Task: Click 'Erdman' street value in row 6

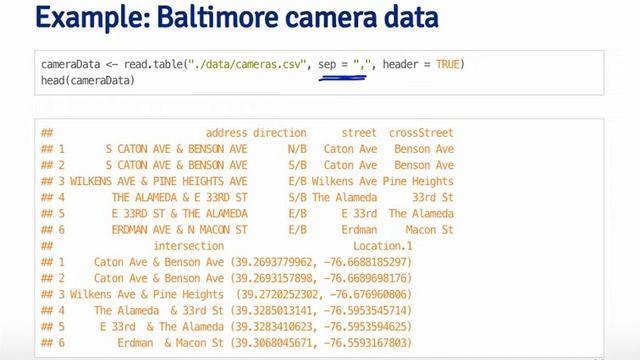Action: [359, 230]
